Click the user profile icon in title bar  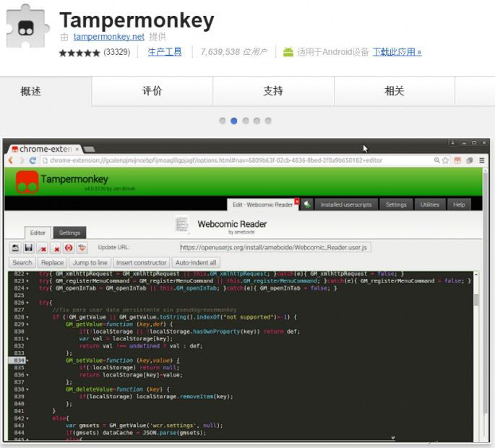click(452, 143)
